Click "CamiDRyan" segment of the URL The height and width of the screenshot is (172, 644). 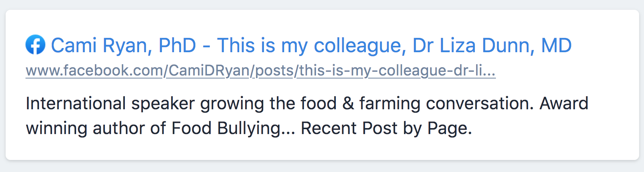point(209,70)
